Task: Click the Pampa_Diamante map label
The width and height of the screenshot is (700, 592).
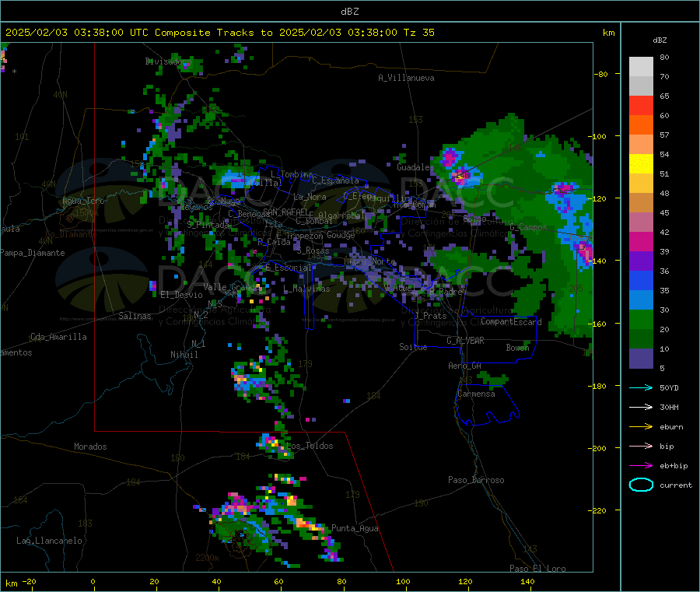Action: (33, 253)
